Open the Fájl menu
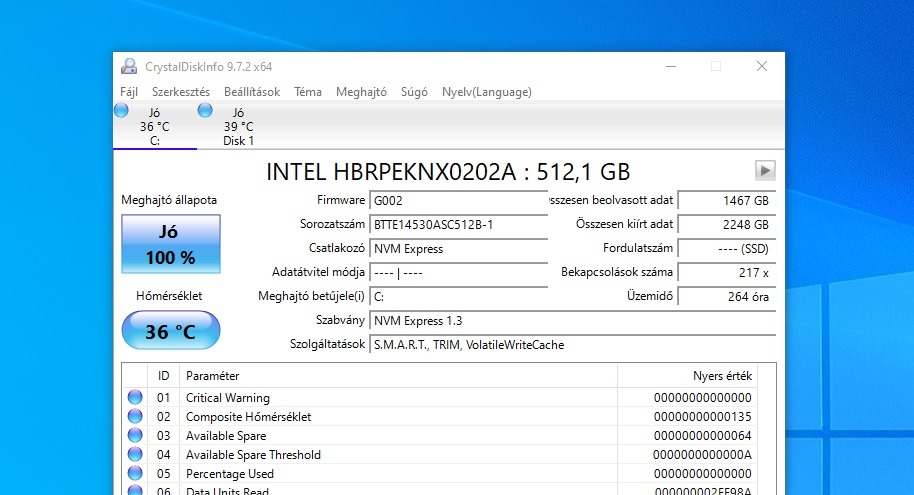Screen dimensions: 914x495 (x=129, y=92)
